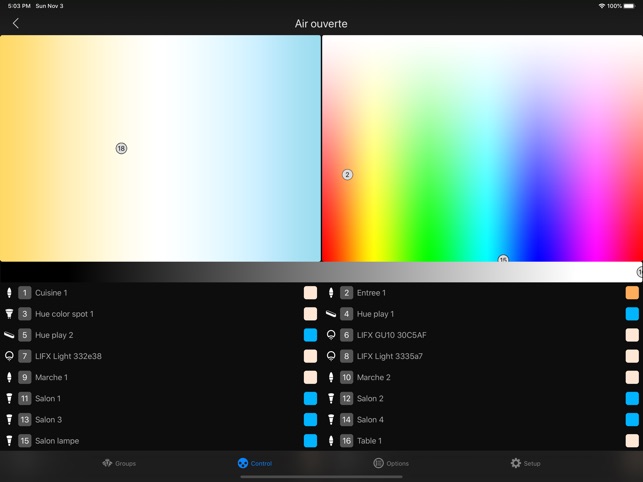Click the blue Salon 1 color swatch

[x=310, y=398]
